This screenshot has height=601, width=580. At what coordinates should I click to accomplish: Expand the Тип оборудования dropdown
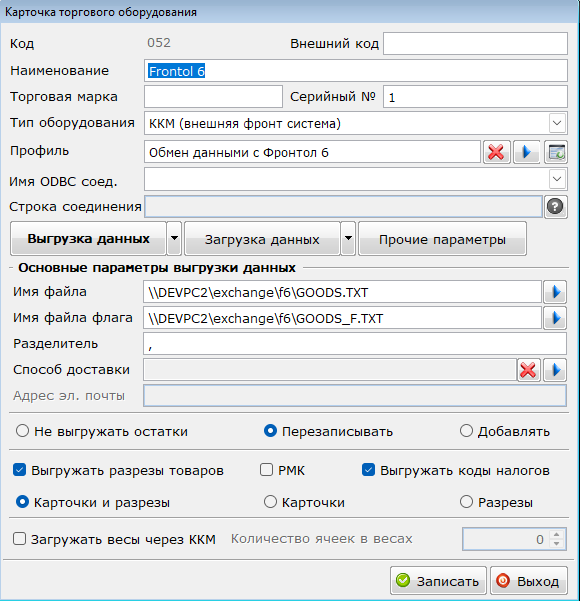(557, 123)
